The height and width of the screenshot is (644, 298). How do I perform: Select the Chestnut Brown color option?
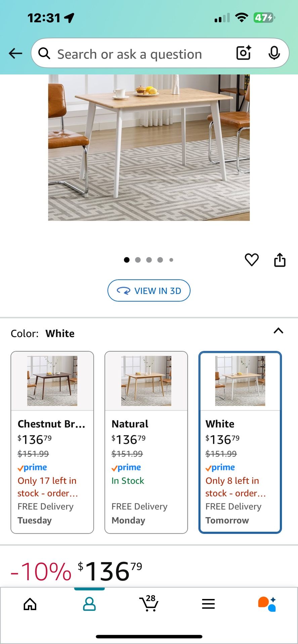click(52, 442)
